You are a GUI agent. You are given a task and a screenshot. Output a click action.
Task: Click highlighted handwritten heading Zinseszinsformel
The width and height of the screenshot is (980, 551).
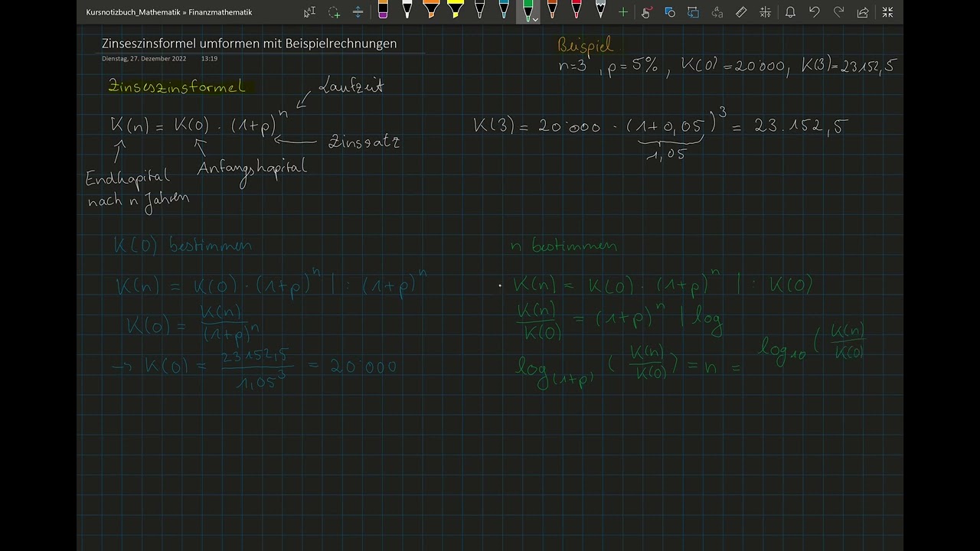pos(178,86)
